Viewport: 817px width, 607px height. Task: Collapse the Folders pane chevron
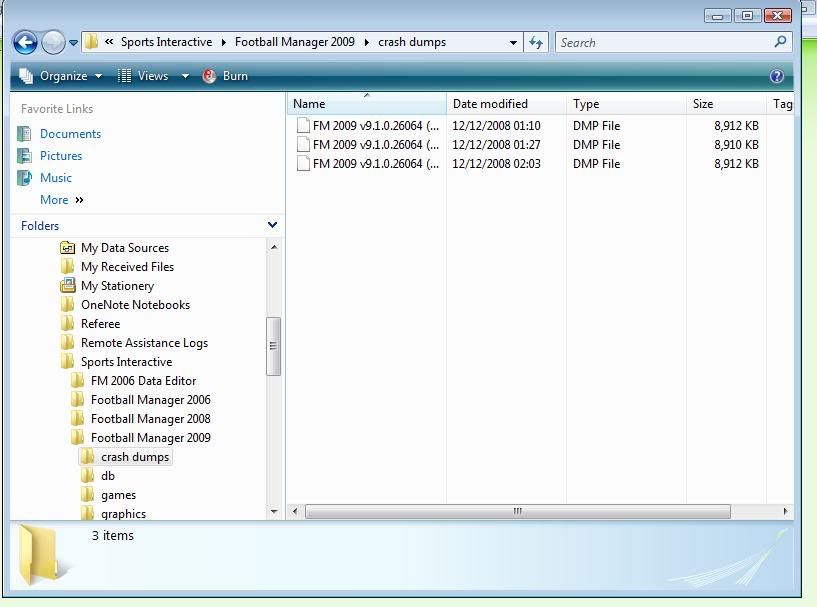(x=272, y=225)
